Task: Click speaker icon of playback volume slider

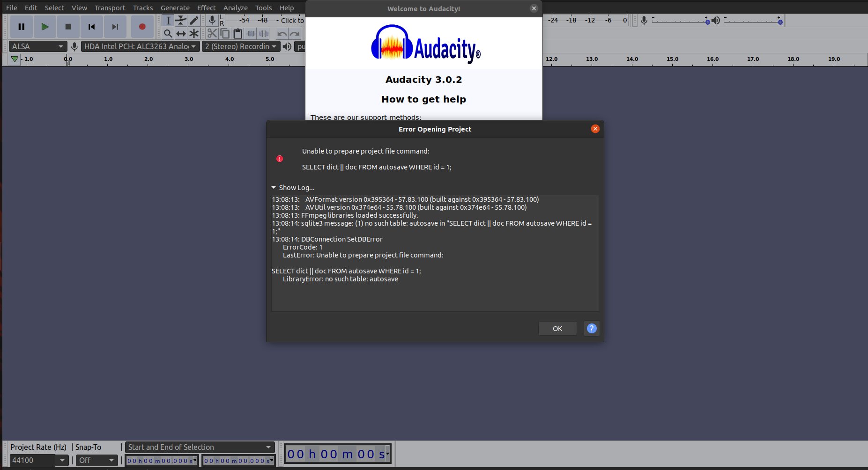Action: click(716, 20)
